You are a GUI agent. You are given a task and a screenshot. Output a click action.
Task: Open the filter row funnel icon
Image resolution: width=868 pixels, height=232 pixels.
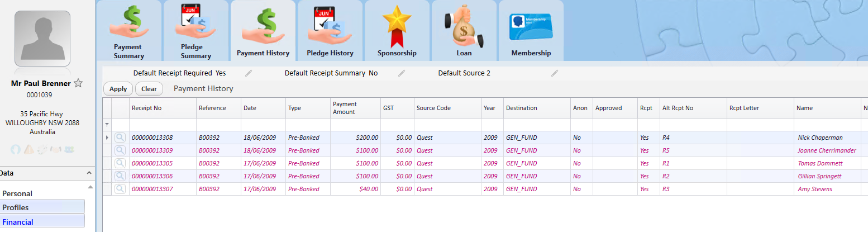107,125
